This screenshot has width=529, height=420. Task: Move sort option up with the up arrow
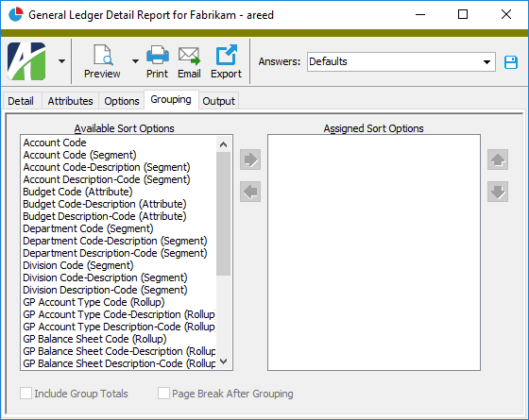[x=498, y=160]
